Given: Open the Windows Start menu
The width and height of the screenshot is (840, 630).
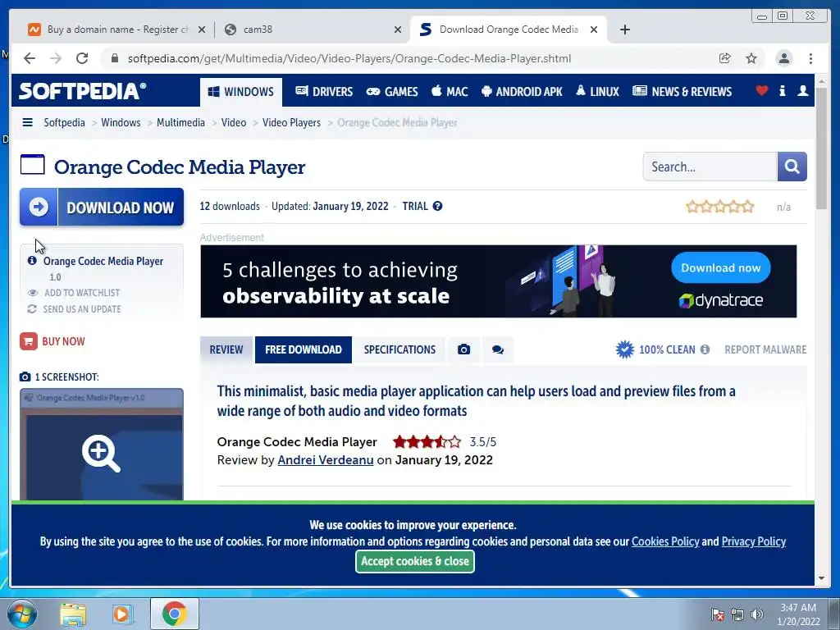Looking at the screenshot, I should pyautogui.click(x=21, y=614).
